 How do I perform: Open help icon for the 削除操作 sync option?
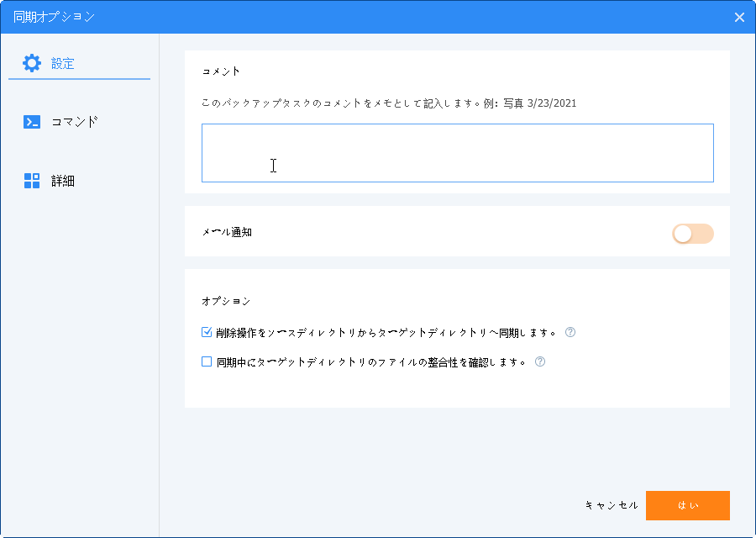[x=570, y=332]
